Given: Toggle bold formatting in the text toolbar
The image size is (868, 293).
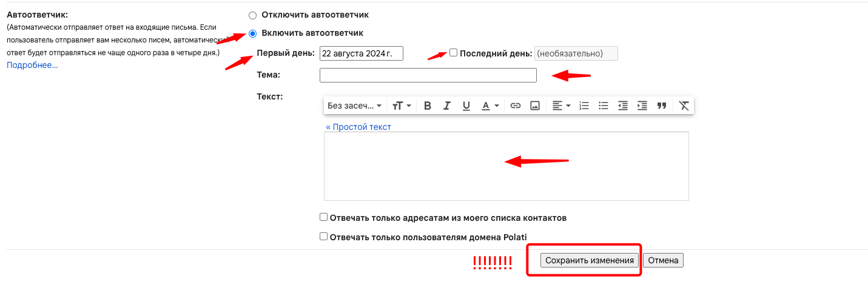Looking at the screenshot, I should [428, 106].
